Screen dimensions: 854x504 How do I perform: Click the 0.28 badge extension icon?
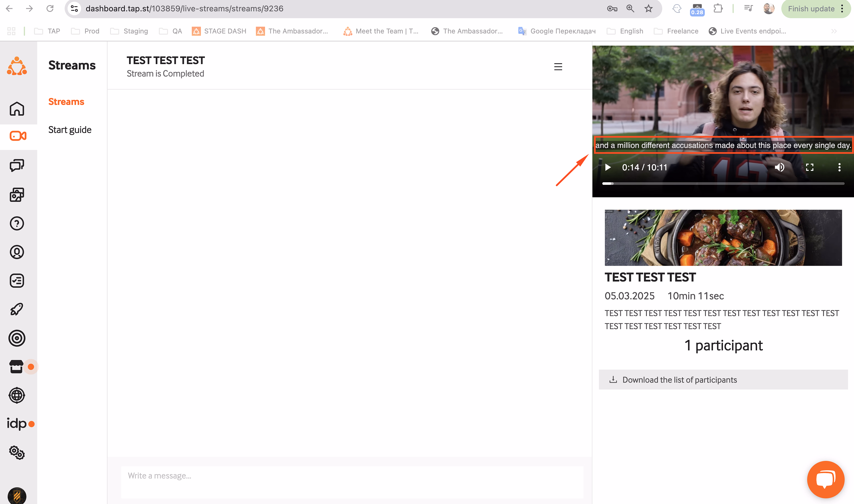tap(697, 10)
